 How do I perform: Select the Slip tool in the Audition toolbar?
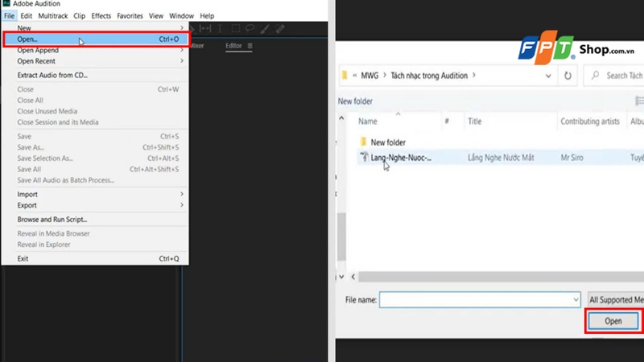tap(205, 28)
